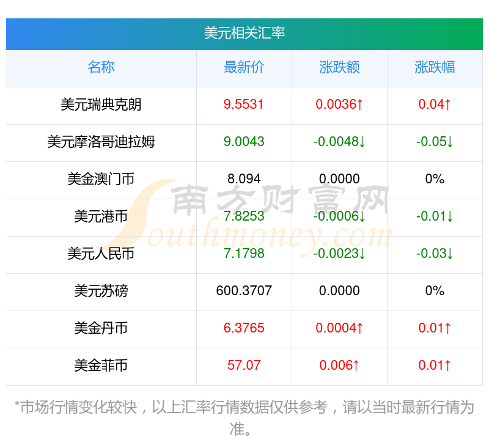
Task: Click the price 7.1798
Action: click(x=244, y=254)
